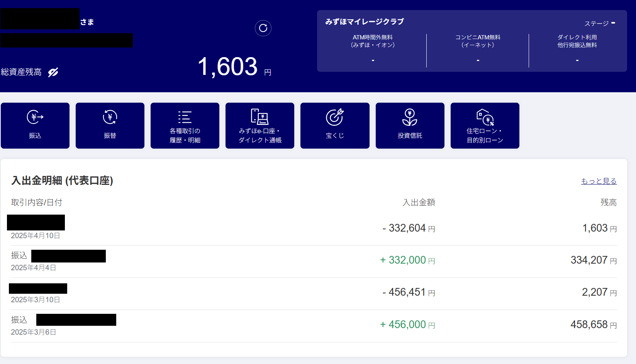This screenshot has width=636, height=364.
Task: Click ダイレクト利用 他行宛振込無料 benefit item
Action: click(577, 41)
